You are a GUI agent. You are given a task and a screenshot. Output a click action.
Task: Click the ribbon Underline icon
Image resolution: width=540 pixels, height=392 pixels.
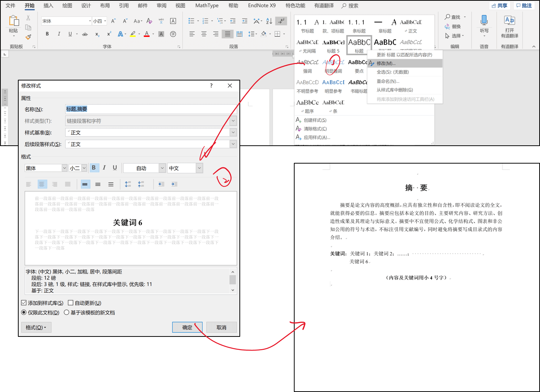pyautogui.click(x=70, y=34)
